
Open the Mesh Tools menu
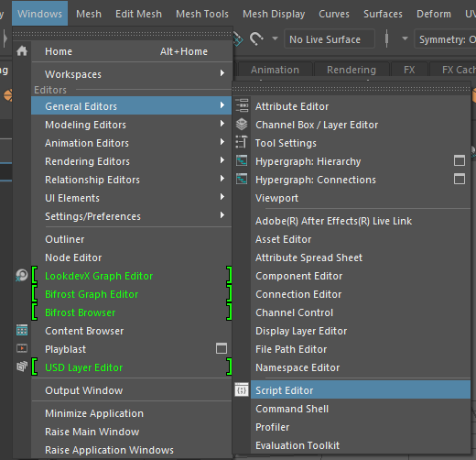pyautogui.click(x=202, y=14)
